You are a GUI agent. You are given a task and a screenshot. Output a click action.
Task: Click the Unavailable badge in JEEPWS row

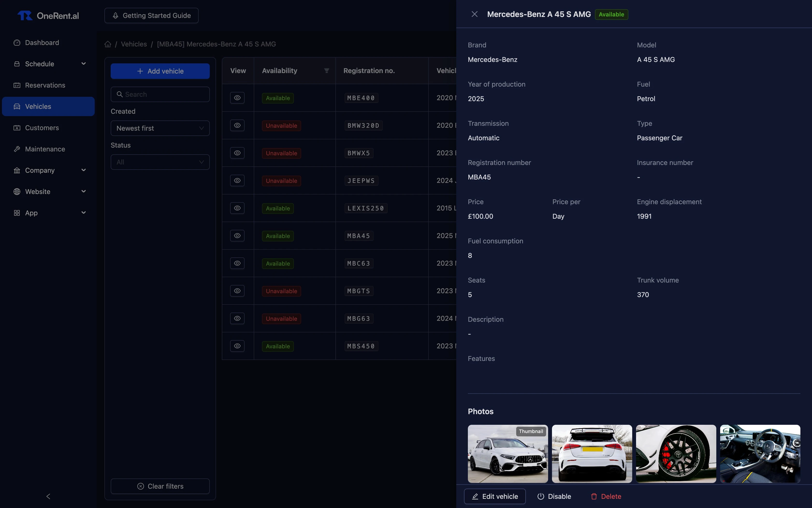pyautogui.click(x=281, y=181)
